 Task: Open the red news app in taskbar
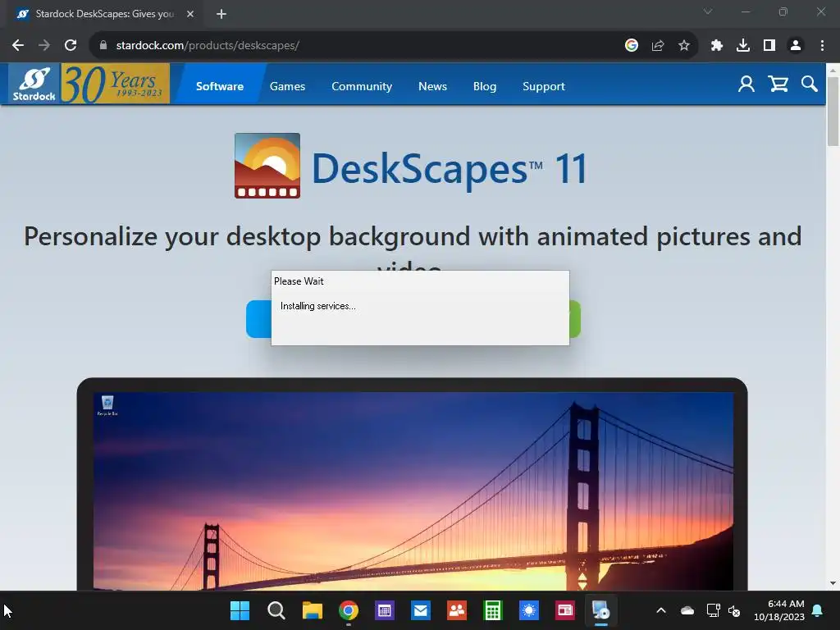tap(564, 610)
